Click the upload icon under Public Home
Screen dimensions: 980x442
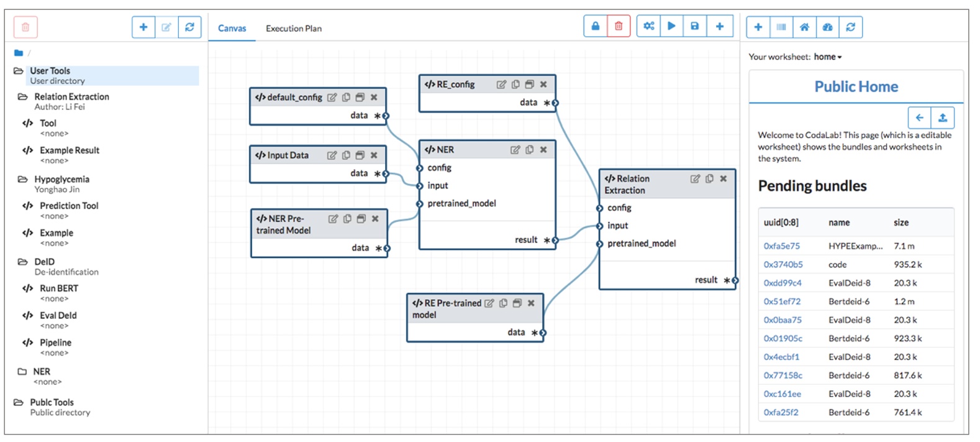[x=942, y=117]
